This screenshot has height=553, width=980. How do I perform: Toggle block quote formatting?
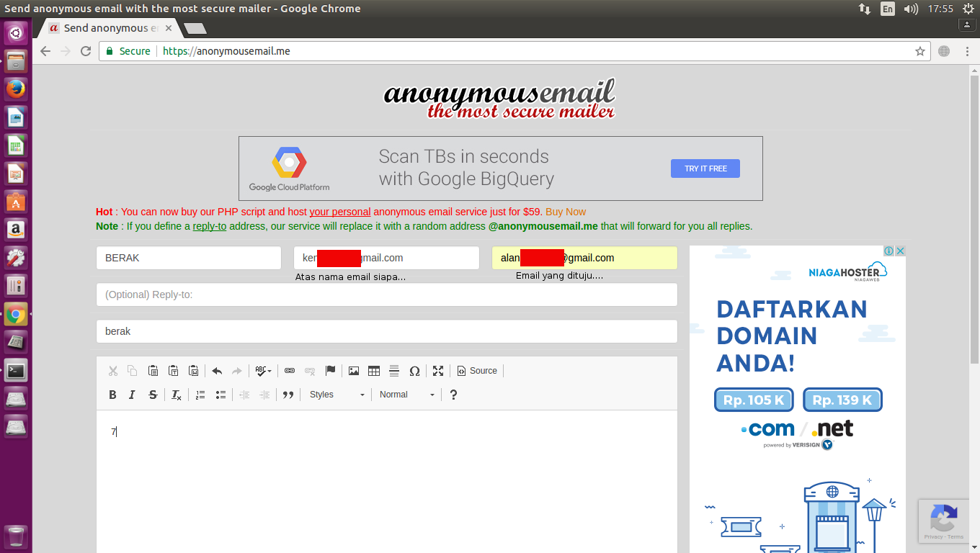[x=288, y=395]
